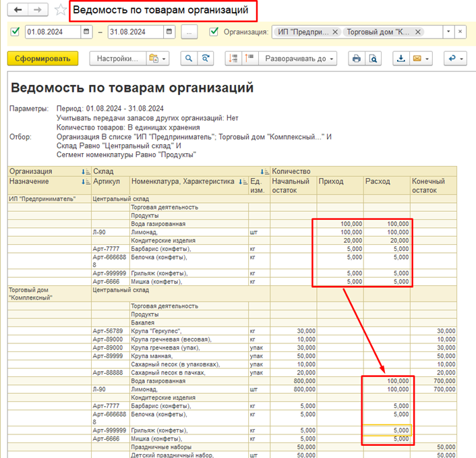This screenshot has width=476, height=458.
Task: Print the report with printer icon
Action: [x=357, y=58]
